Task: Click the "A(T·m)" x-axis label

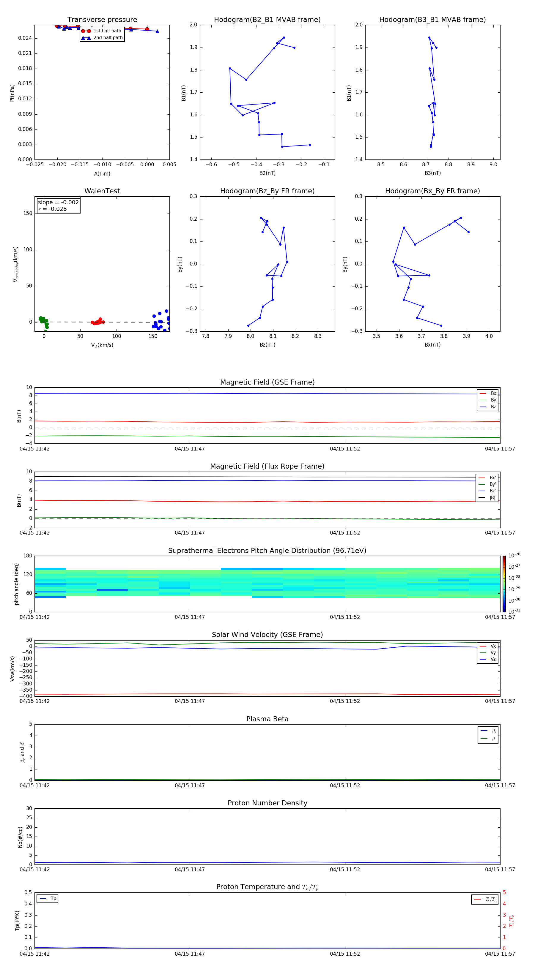Action: pyautogui.click(x=102, y=174)
